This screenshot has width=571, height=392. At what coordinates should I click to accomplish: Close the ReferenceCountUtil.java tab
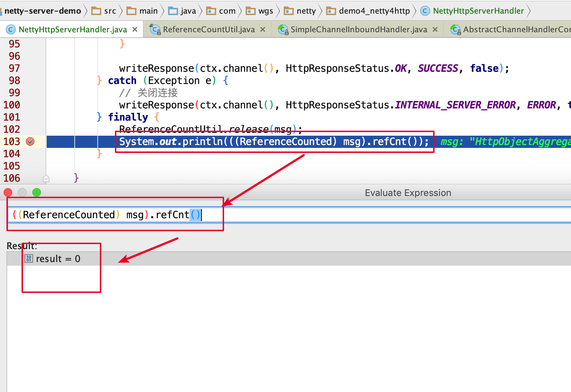point(263,29)
